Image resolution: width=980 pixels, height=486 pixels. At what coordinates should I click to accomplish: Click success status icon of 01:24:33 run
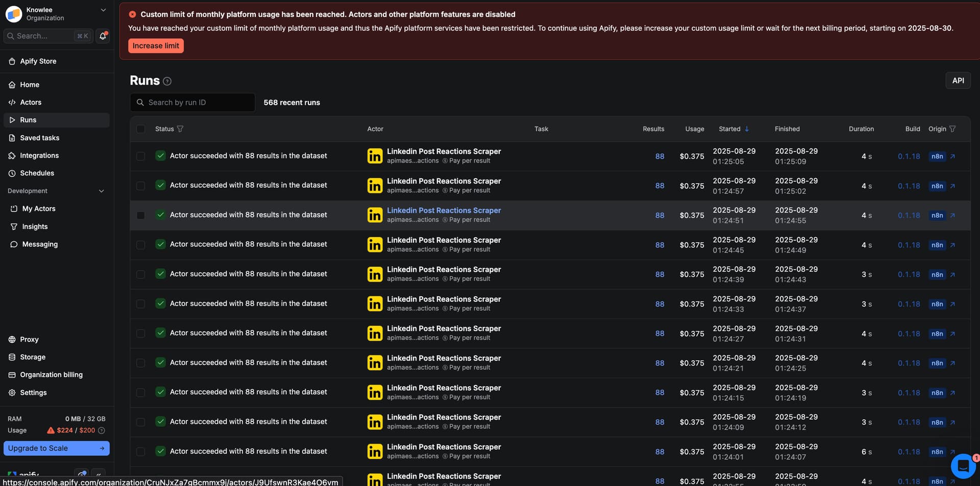tap(160, 303)
